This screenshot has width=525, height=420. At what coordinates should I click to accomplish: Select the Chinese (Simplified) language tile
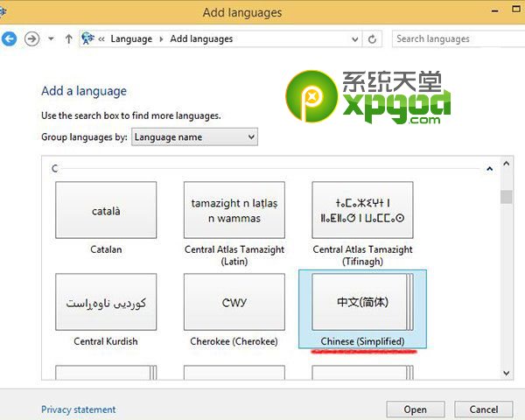click(x=362, y=303)
